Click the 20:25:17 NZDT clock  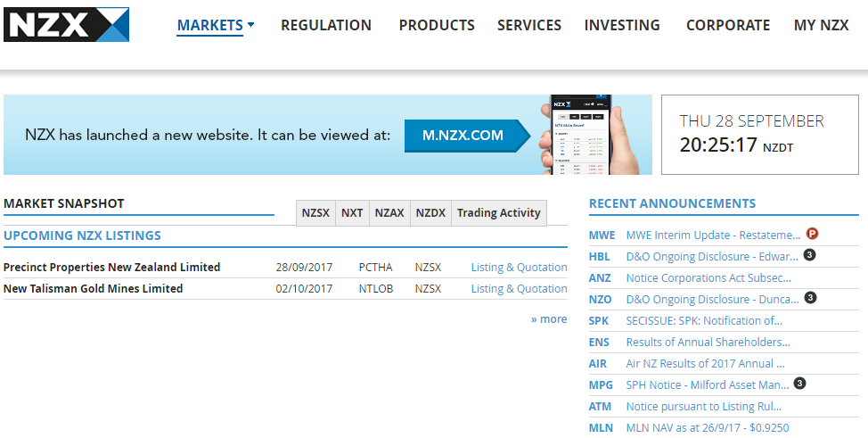736,145
